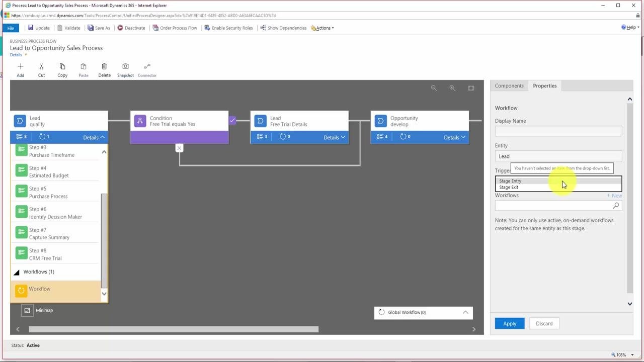Open workflow lookup magnifier icon

click(x=616, y=206)
